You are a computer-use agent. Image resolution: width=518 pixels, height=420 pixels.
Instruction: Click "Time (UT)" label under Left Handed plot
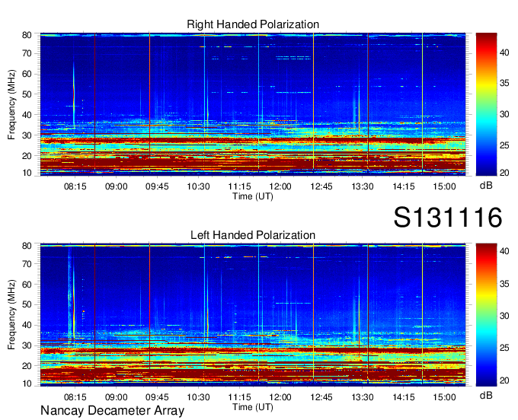253,407
